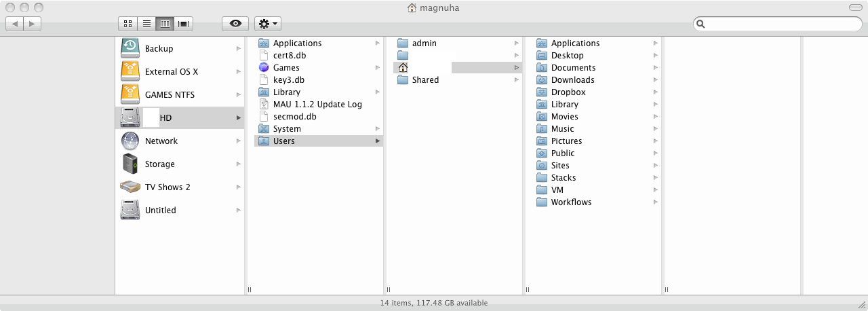The image size is (868, 311).
Task: Open the Documents folder icon
Action: (x=542, y=67)
